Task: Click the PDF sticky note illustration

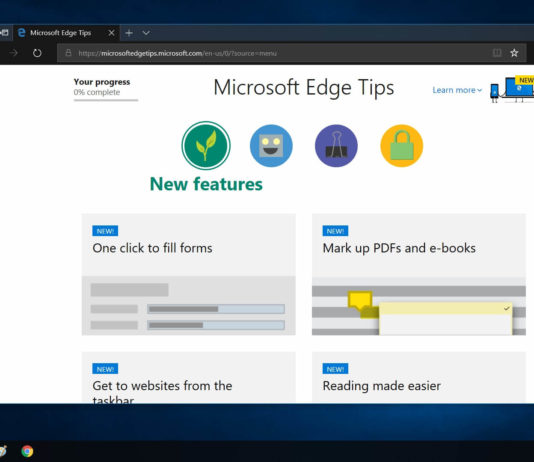Action: click(x=419, y=306)
